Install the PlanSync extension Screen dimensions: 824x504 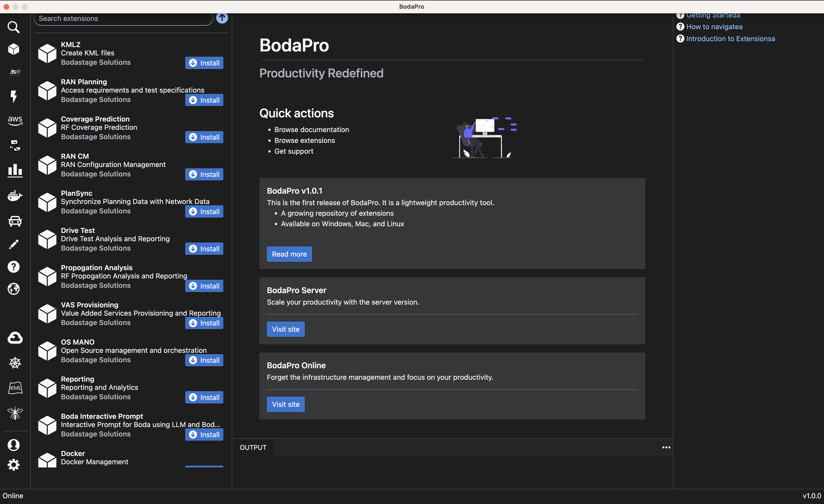coord(204,212)
